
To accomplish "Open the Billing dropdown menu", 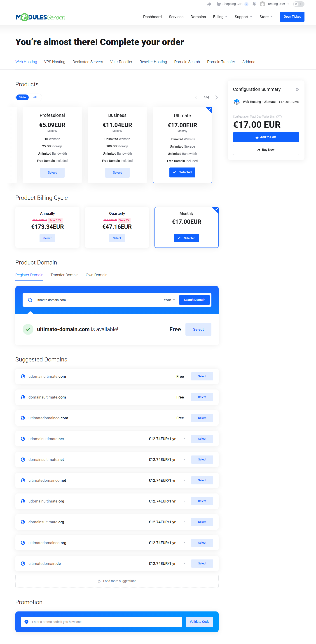I will (220, 17).
